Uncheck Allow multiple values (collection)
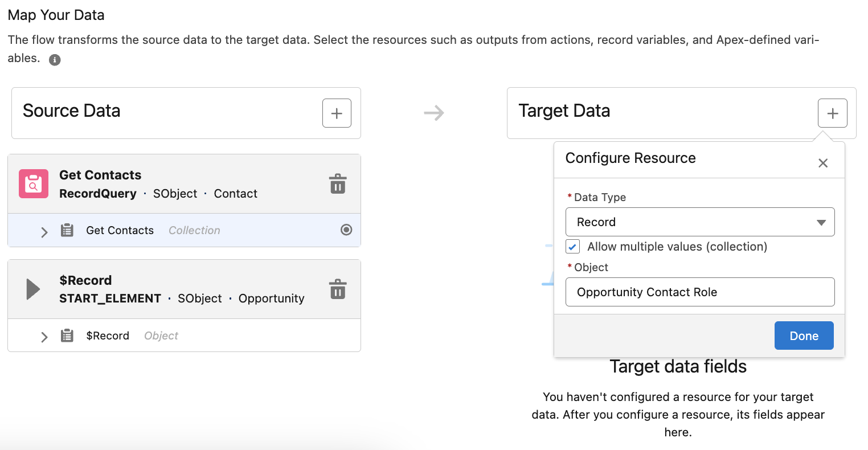This screenshot has height=450, width=868. click(x=573, y=247)
